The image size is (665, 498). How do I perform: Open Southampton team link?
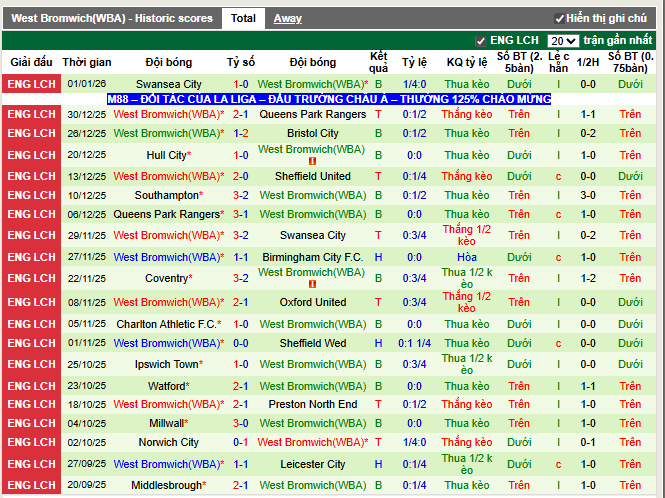pos(167,195)
